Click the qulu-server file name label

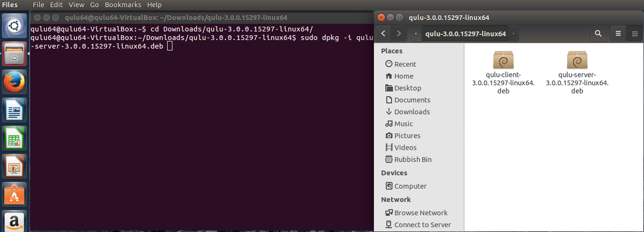pyautogui.click(x=577, y=83)
